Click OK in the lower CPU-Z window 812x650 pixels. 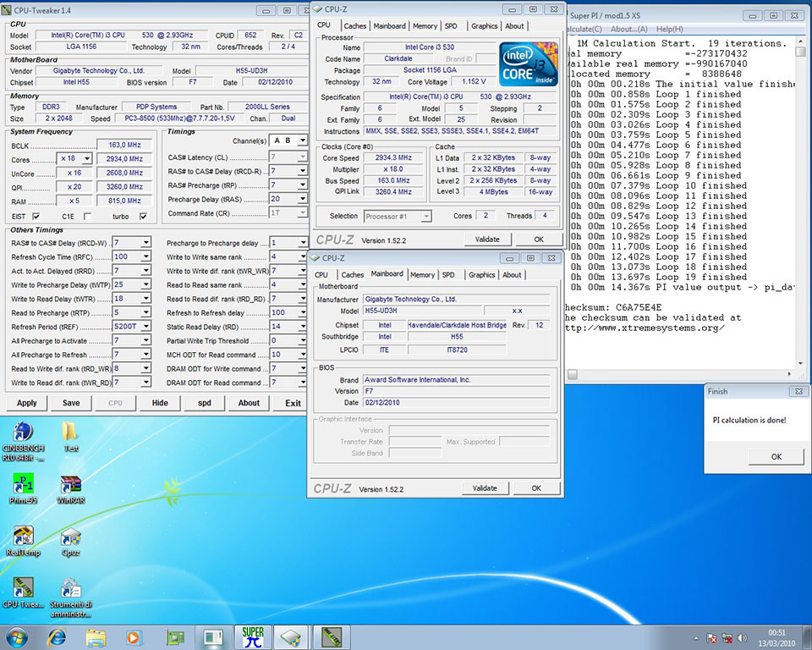(x=536, y=488)
